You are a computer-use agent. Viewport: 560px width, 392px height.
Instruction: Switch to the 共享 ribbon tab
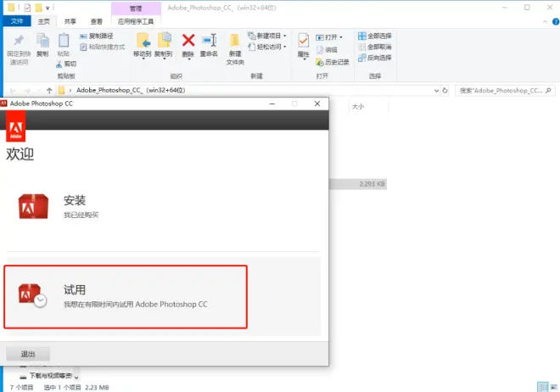tap(70, 21)
